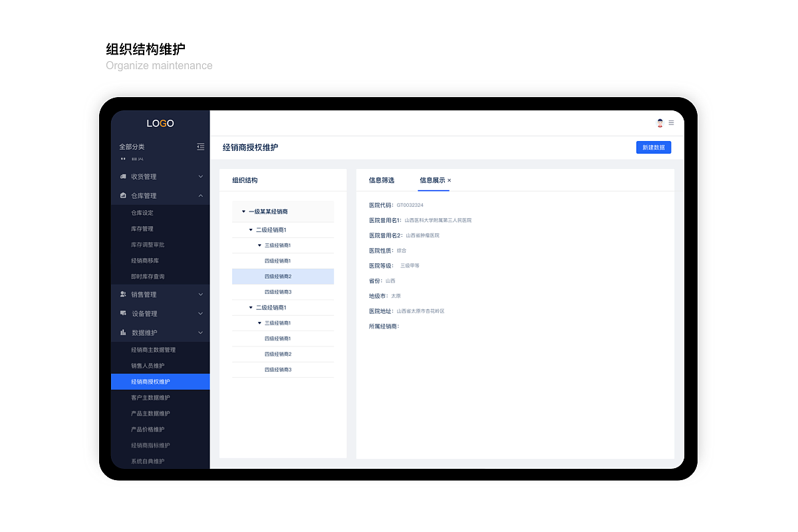The image size is (798, 532).
Task: Collapse the first 三级经销商1 tree arrow
Action: tap(259, 245)
